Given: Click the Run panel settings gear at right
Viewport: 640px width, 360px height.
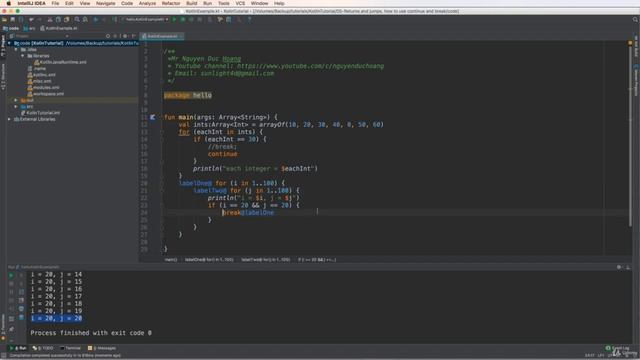Looking at the screenshot, I should tap(619, 267).
